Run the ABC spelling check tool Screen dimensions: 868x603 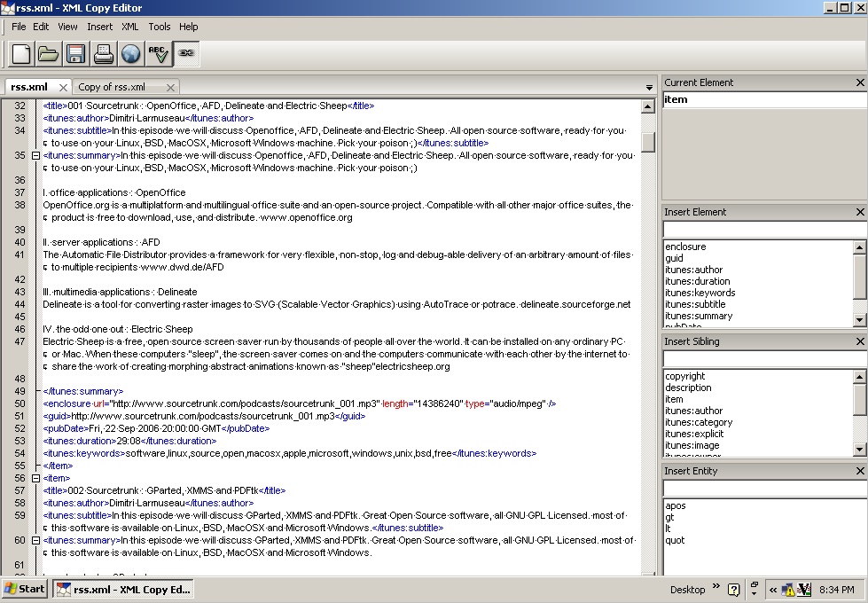[x=159, y=54]
